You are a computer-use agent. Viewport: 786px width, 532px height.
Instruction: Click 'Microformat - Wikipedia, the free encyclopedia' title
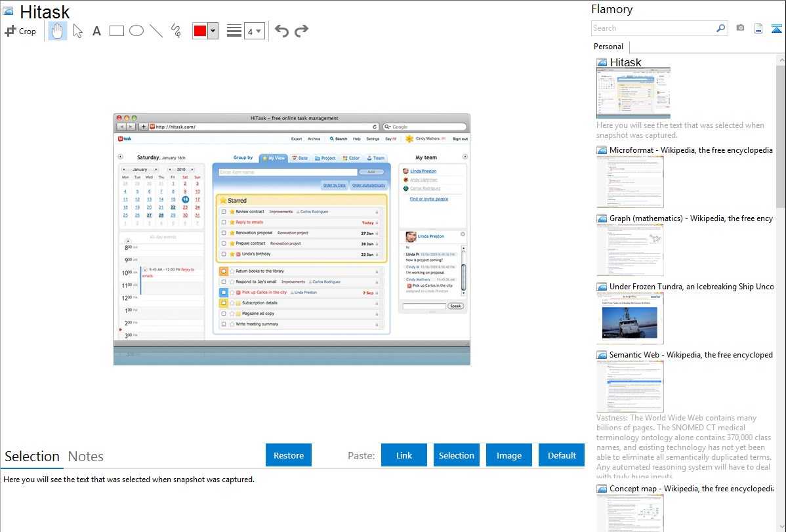692,150
